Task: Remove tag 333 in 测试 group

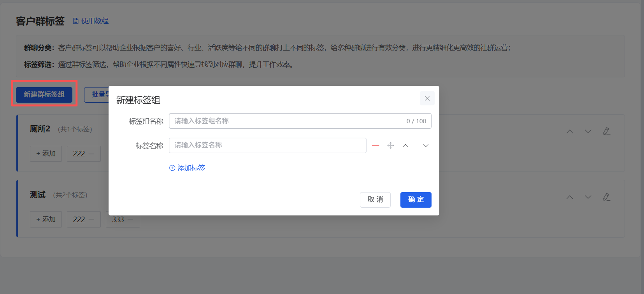Action: pyautogui.click(x=130, y=219)
